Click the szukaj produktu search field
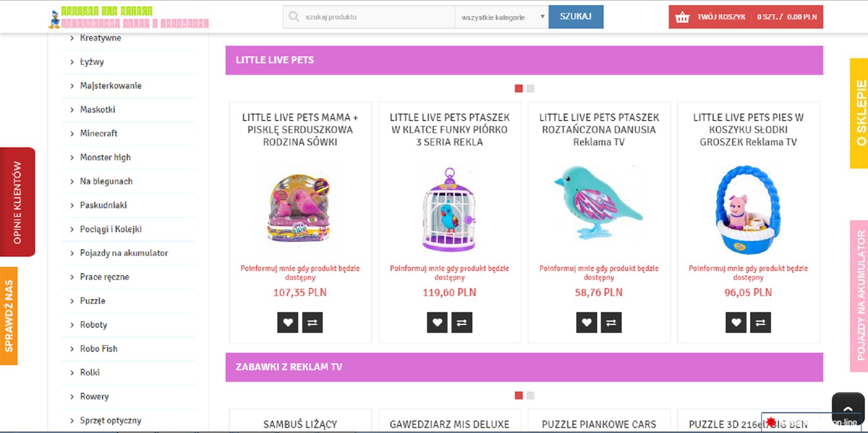868x433 pixels. (x=369, y=17)
